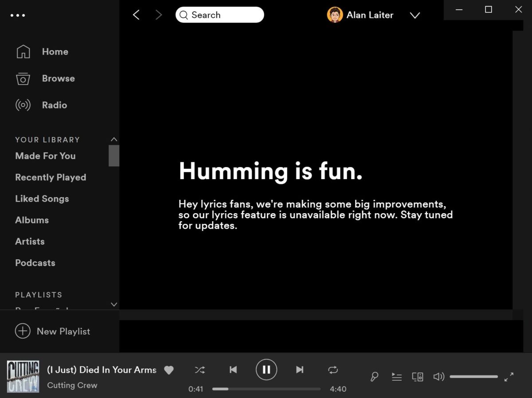
Task: Click the Browse box icon
Action: coord(23,78)
